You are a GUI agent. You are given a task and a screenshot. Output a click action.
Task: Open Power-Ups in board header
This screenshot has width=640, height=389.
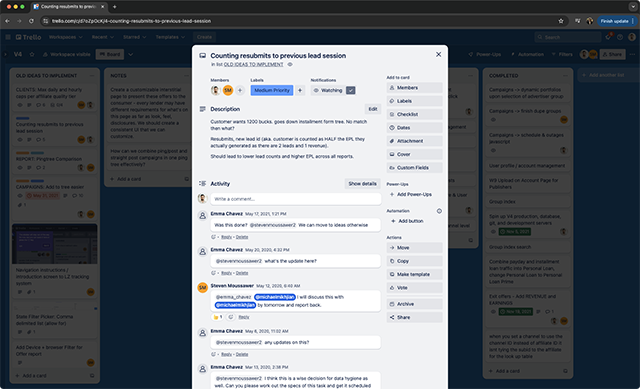click(484, 54)
